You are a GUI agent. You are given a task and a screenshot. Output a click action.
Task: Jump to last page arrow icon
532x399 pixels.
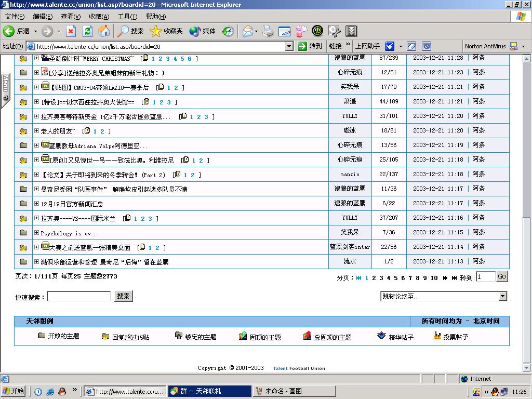pyautogui.click(x=454, y=278)
